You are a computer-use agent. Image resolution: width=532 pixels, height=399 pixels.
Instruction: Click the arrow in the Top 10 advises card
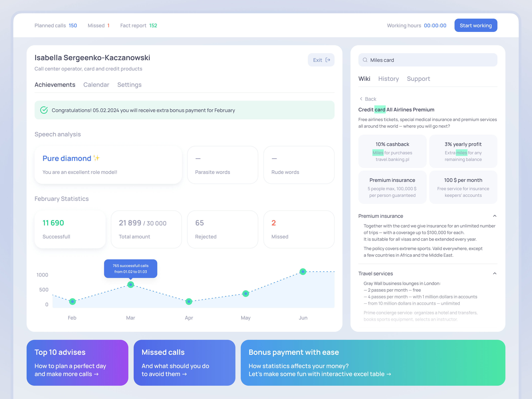point(97,374)
